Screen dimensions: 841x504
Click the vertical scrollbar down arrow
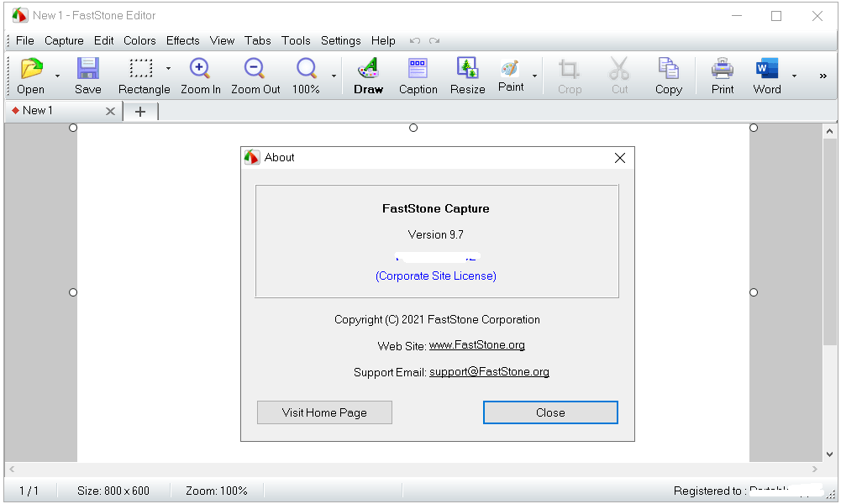click(x=829, y=454)
